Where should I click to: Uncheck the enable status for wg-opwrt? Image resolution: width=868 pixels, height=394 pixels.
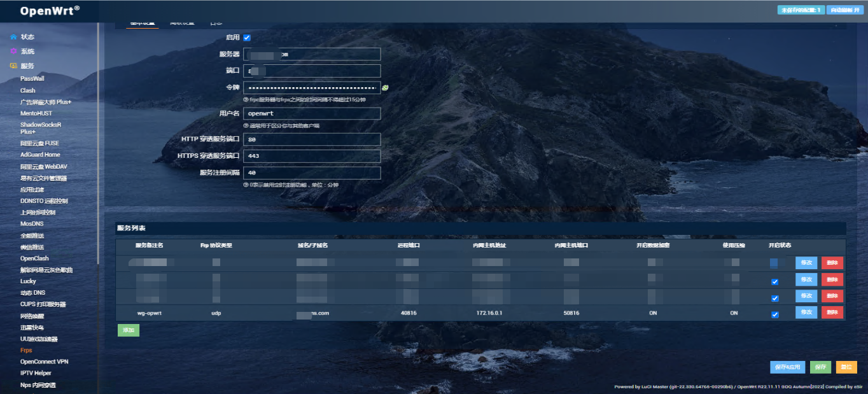(774, 314)
